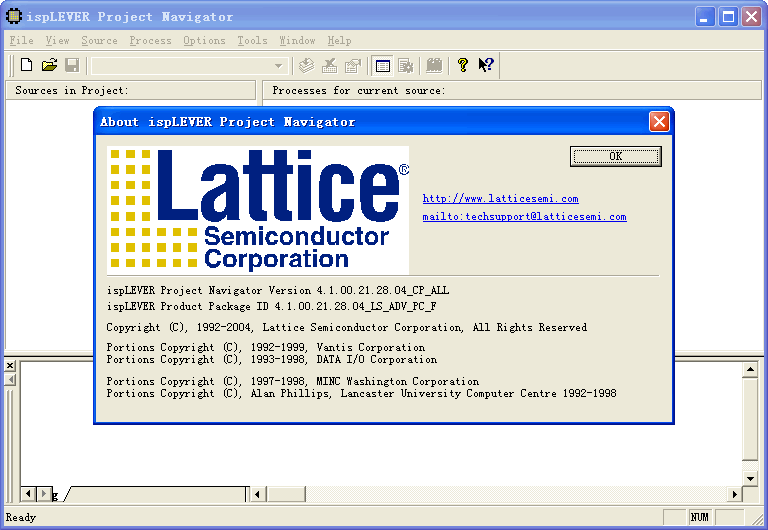
Task: Click the yellow Help question mark icon
Action: pyautogui.click(x=462, y=65)
